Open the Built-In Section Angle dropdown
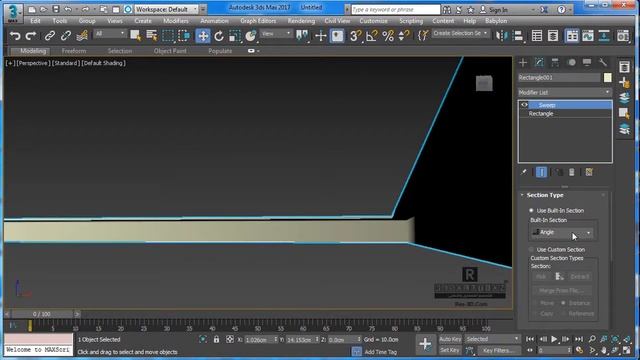This screenshot has height=360, width=640. pyautogui.click(x=562, y=232)
